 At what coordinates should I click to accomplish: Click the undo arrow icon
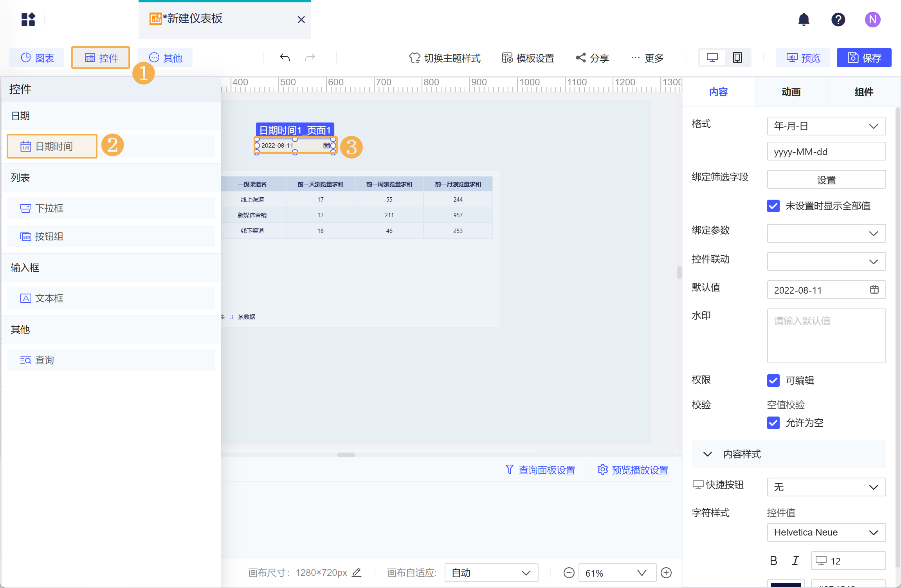pyautogui.click(x=285, y=58)
